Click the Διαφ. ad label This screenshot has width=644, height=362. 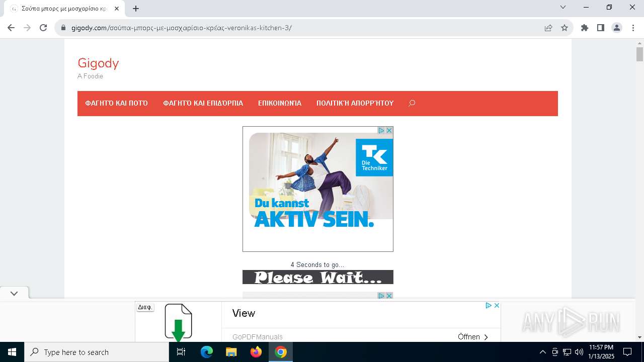pyautogui.click(x=145, y=307)
